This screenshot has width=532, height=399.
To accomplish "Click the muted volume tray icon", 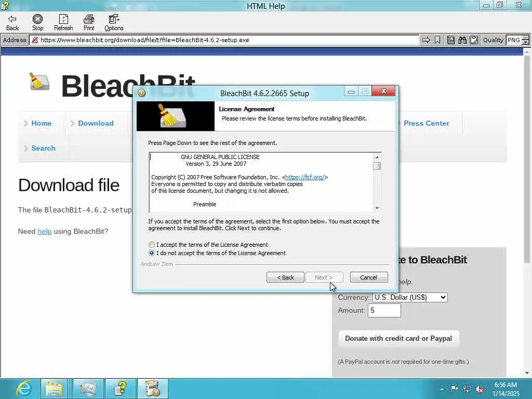I will click(x=480, y=390).
